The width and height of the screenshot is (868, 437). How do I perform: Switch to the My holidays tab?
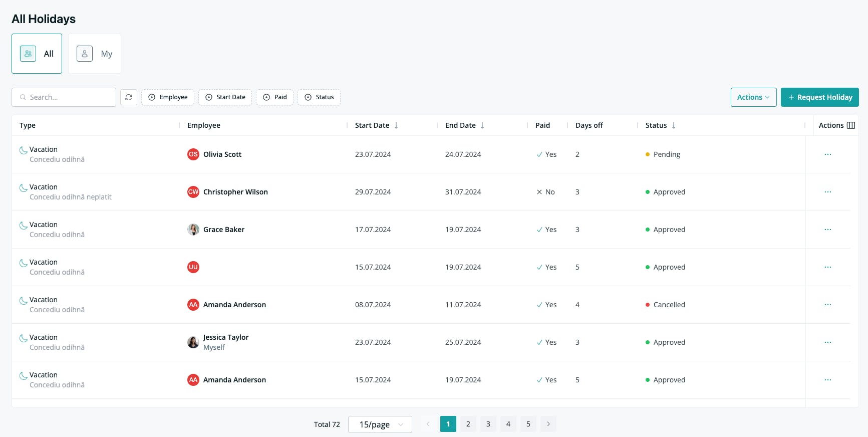[95, 54]
